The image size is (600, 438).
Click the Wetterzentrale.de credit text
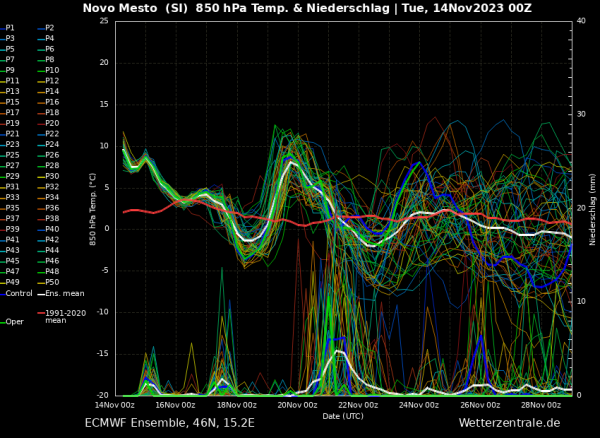pyautogui.click(x=509, y=423)
